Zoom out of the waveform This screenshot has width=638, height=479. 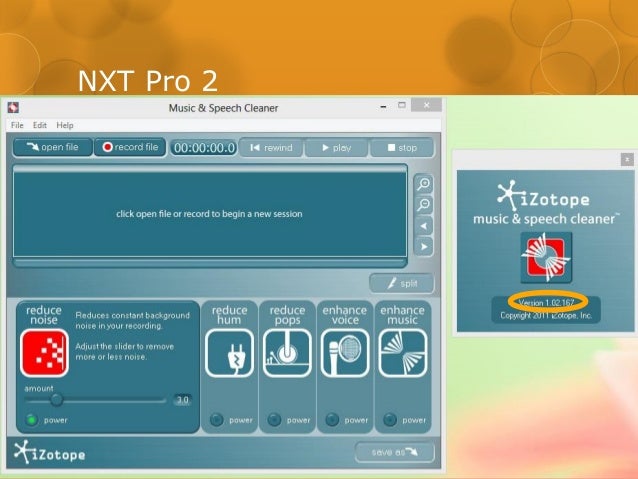(x=424, y=205)
